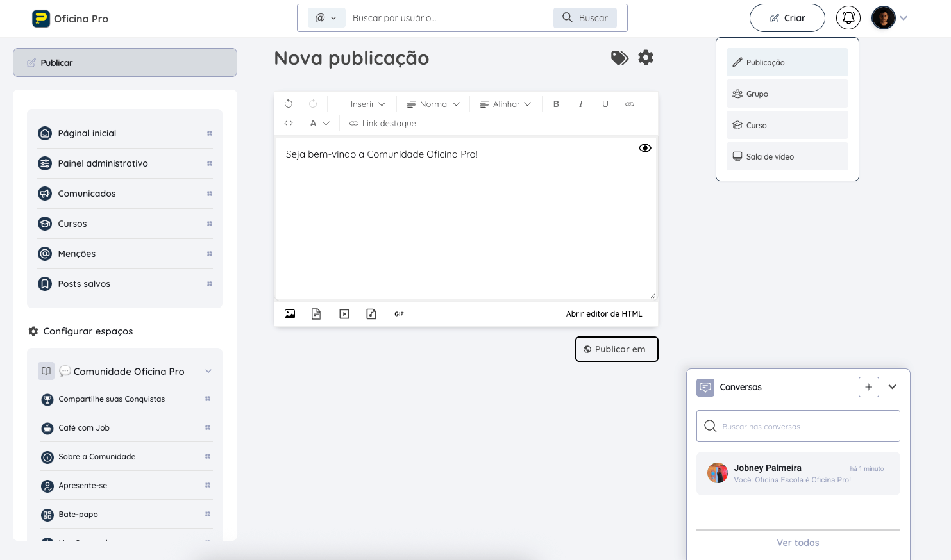Click the insert image icon

coord(290,314)
